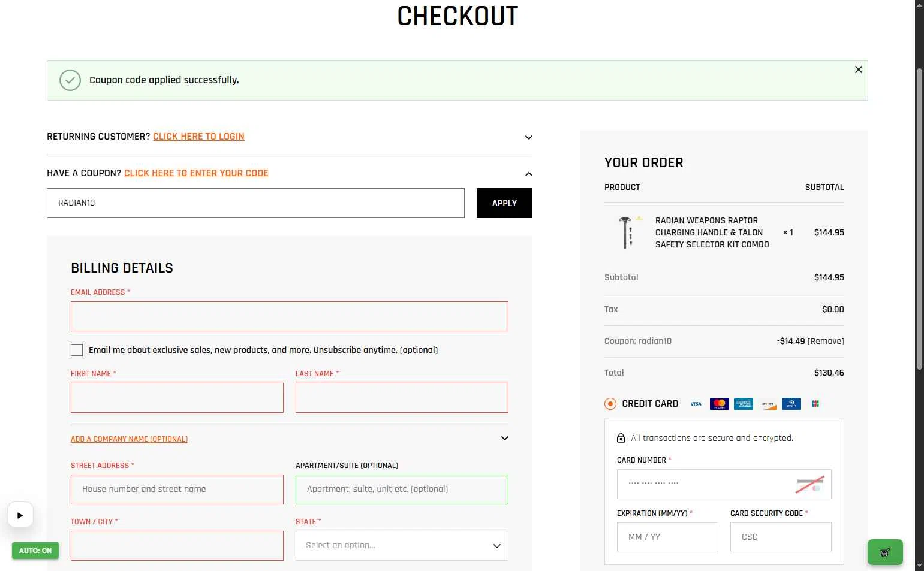Click the secure transactions lock icon

(621, 438)
